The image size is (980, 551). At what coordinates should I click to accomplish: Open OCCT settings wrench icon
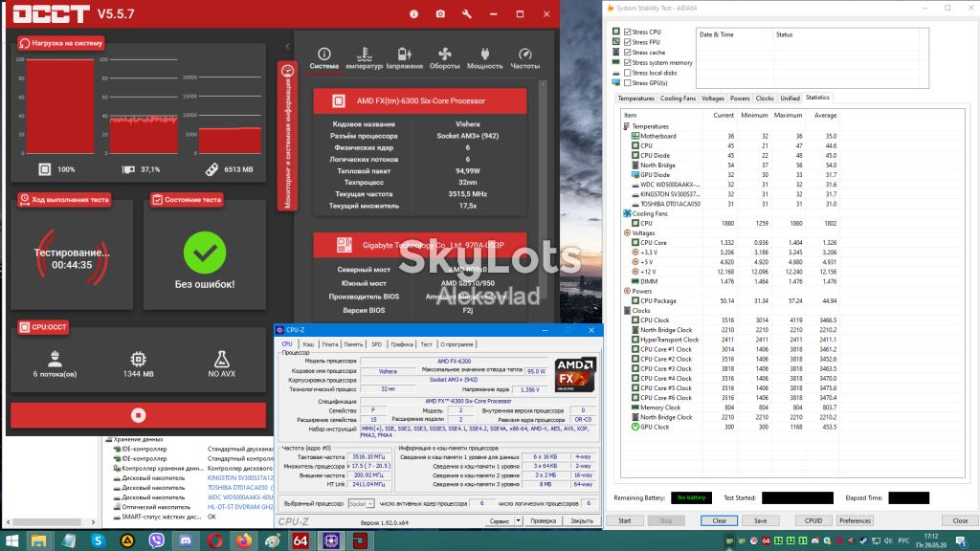(x=467, y=13)
